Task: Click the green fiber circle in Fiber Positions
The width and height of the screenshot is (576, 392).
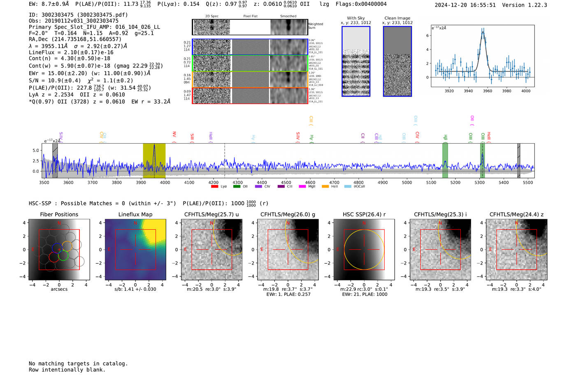Action: click(x=63, y=255)
